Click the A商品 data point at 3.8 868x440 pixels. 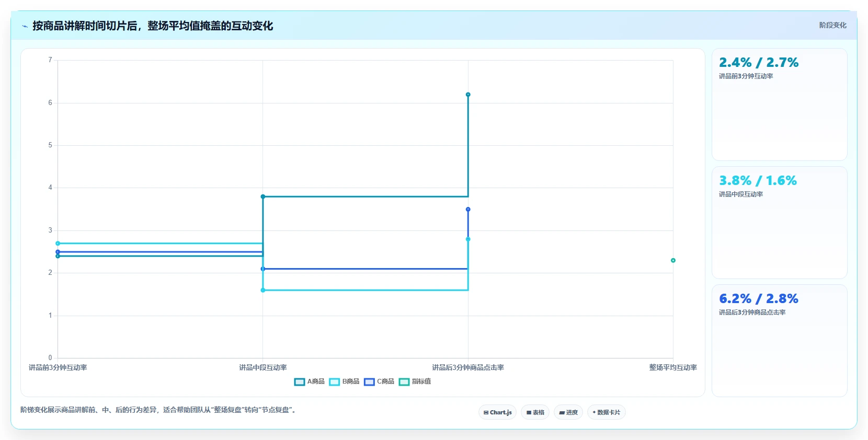click(263, 196)
